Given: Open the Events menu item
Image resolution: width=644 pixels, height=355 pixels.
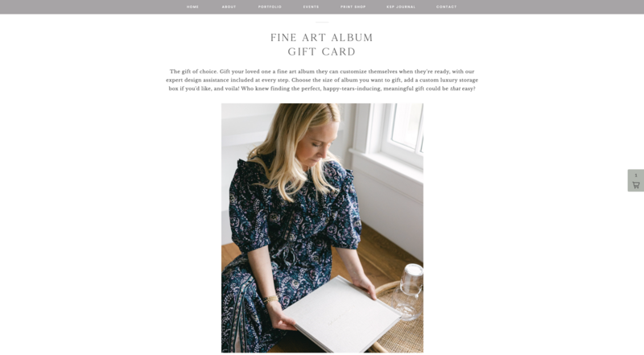Looking at the screenshot, I should (x=311, y=7).
